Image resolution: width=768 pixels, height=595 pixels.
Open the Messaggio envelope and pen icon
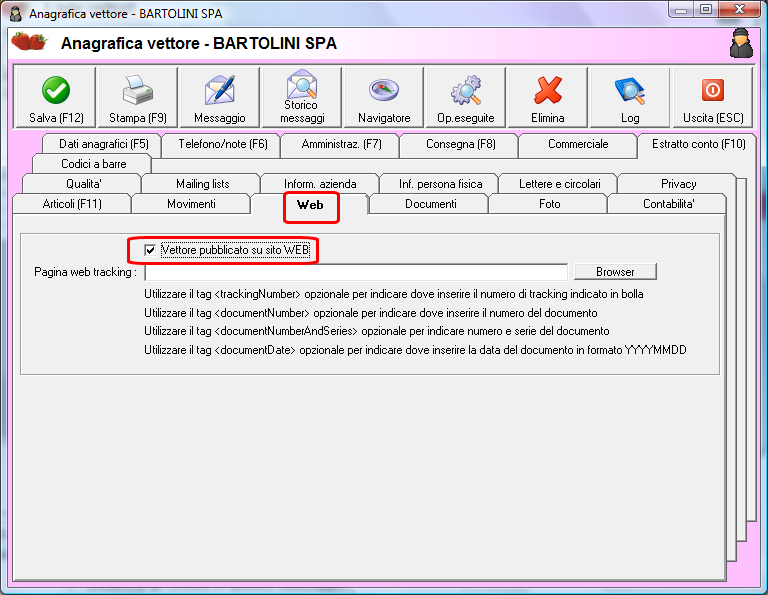pyautogui.click(x=219, y=97)
